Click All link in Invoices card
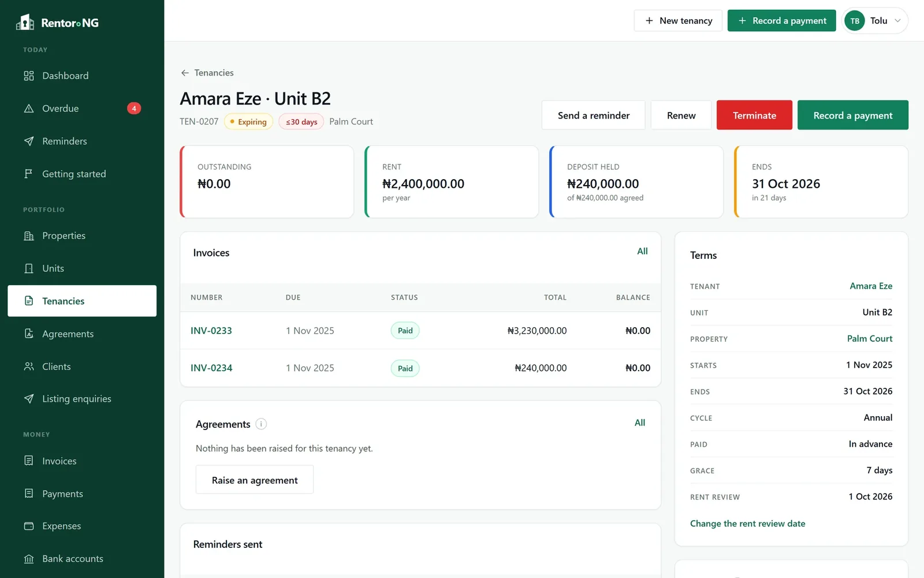924x578 pixels. [642, 251]
